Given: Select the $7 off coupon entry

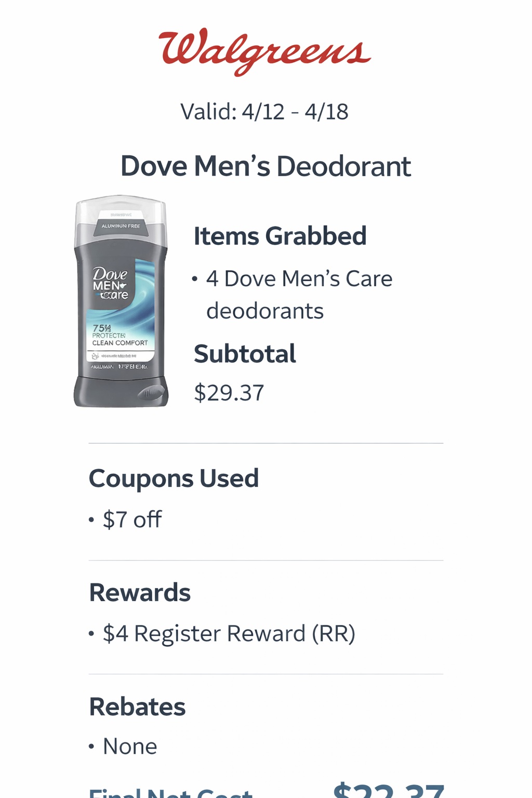Looking at the screenshot, I should point(132,520).
